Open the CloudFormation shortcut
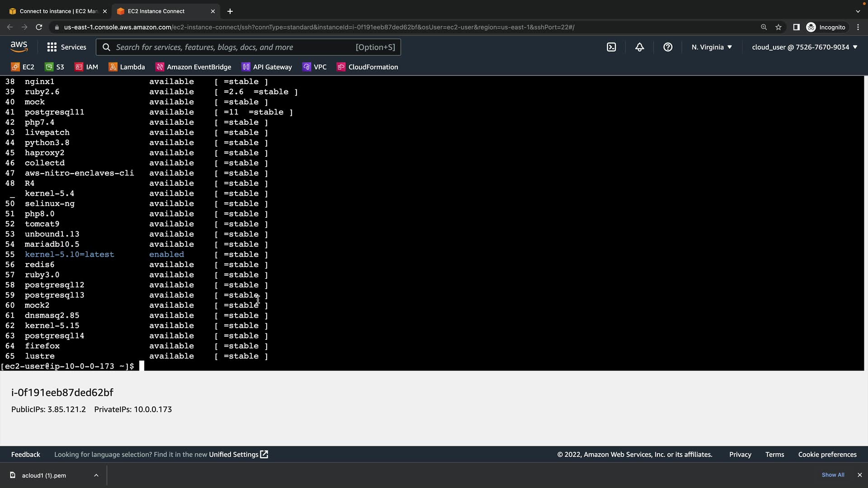 coord(368,67)
